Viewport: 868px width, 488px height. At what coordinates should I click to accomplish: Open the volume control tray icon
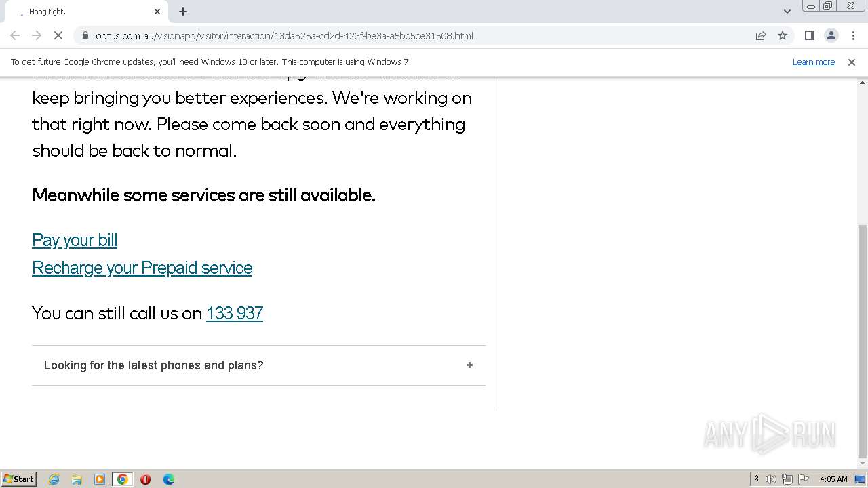pos(771,479)
